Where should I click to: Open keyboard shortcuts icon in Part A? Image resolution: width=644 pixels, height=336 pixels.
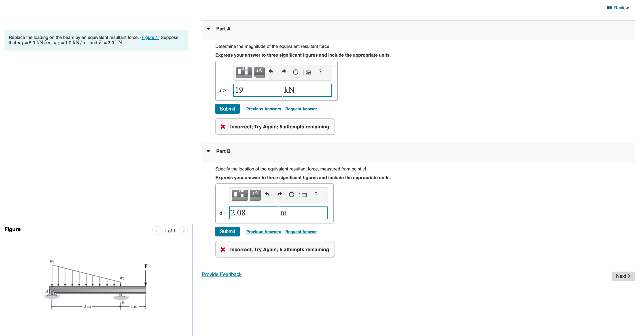(x=307, y=72)
